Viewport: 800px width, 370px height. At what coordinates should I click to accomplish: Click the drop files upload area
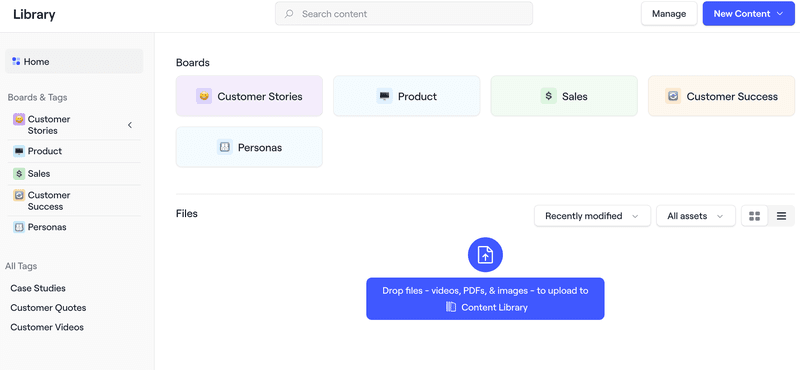click(x=485, y=299)
